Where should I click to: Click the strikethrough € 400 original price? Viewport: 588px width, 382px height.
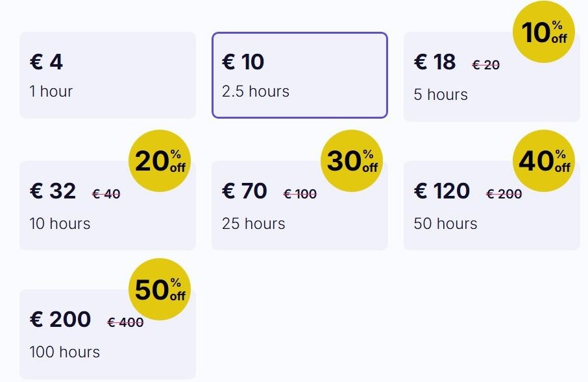click(125, 322)
